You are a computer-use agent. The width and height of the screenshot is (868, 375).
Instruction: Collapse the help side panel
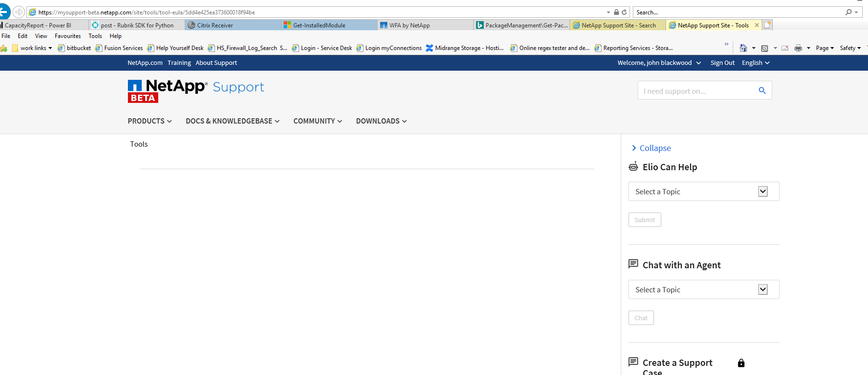click(651, 148)
